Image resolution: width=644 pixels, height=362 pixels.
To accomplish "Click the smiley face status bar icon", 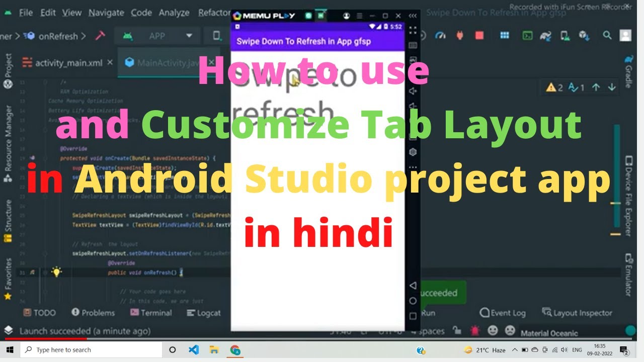I will coord(493,330).
